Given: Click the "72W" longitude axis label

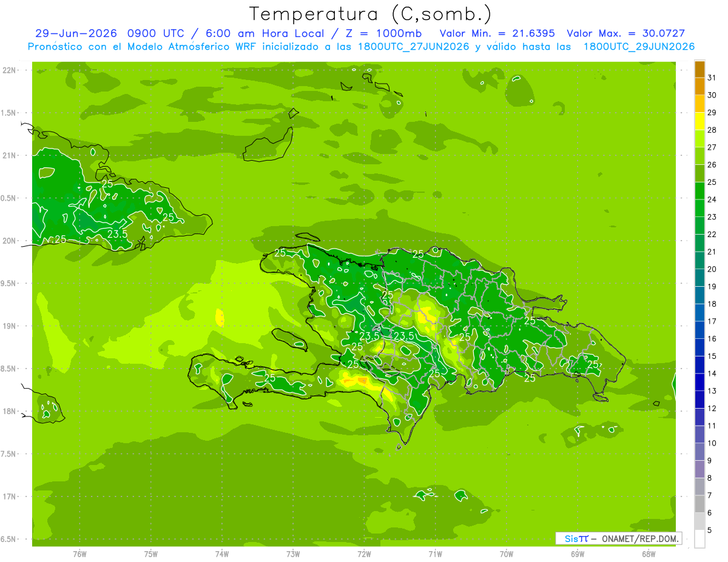Looking at the screenshot, I should tap(364, 554).
